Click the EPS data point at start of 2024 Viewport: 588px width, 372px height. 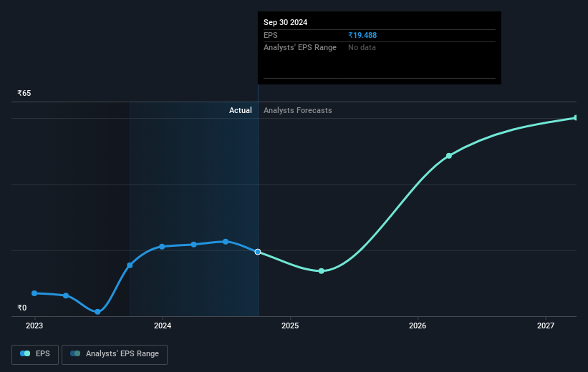162,247
